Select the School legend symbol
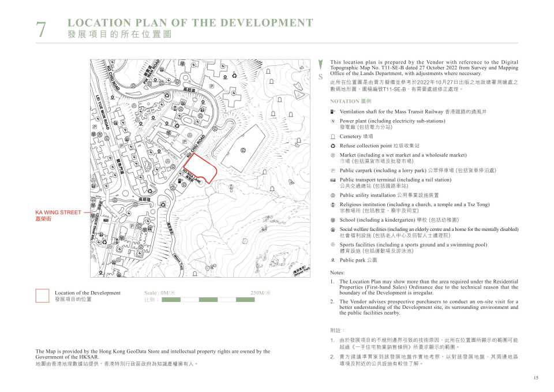Image resolution: width=554 pixels, height=392 pixels. pyautogui.click(x=332, y=221)
